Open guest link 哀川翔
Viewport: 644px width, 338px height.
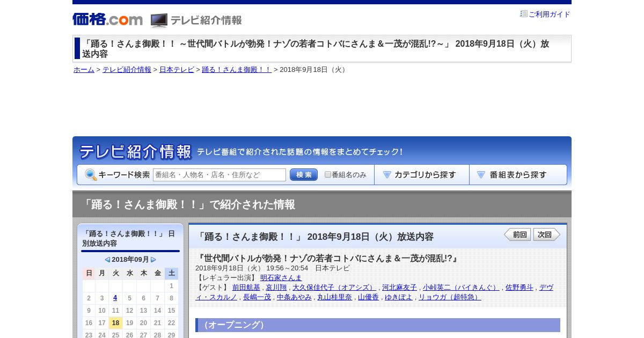[276, 288]
